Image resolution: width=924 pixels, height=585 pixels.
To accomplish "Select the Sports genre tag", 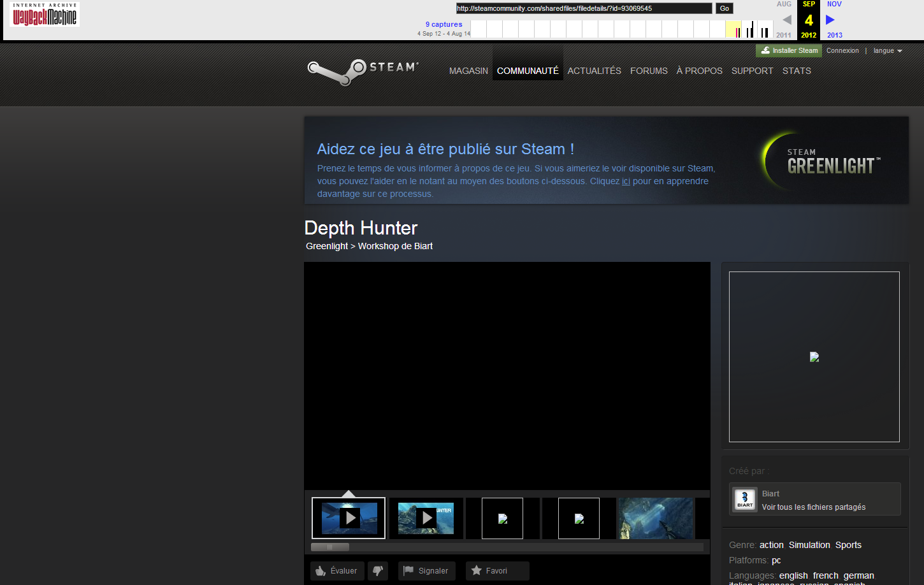I will [x=848, y=545].
